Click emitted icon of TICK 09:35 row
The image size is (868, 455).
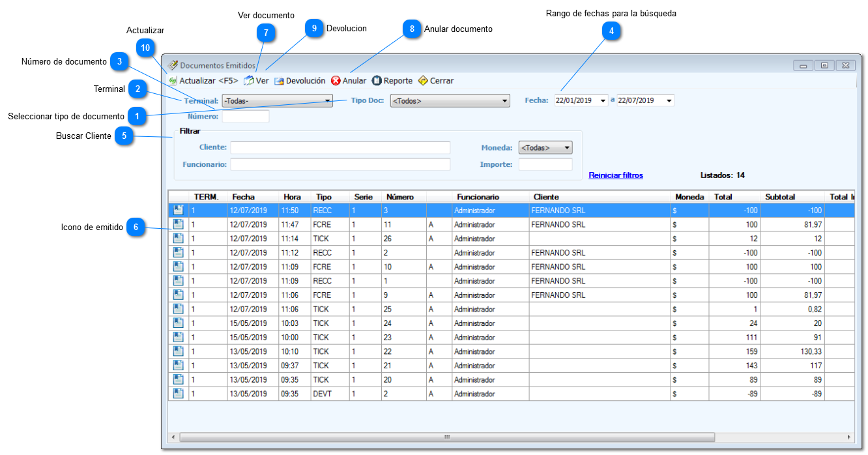178,379
